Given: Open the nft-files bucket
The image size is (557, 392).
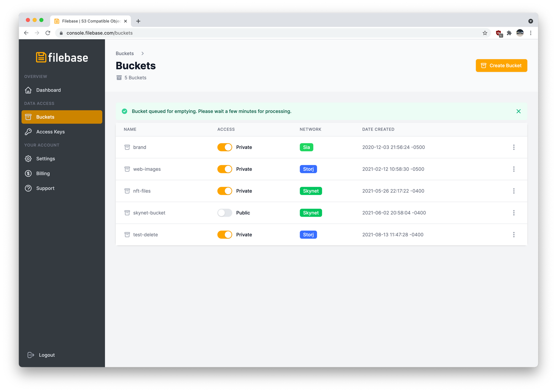Looking at the screenshot, I should [142, 191].
